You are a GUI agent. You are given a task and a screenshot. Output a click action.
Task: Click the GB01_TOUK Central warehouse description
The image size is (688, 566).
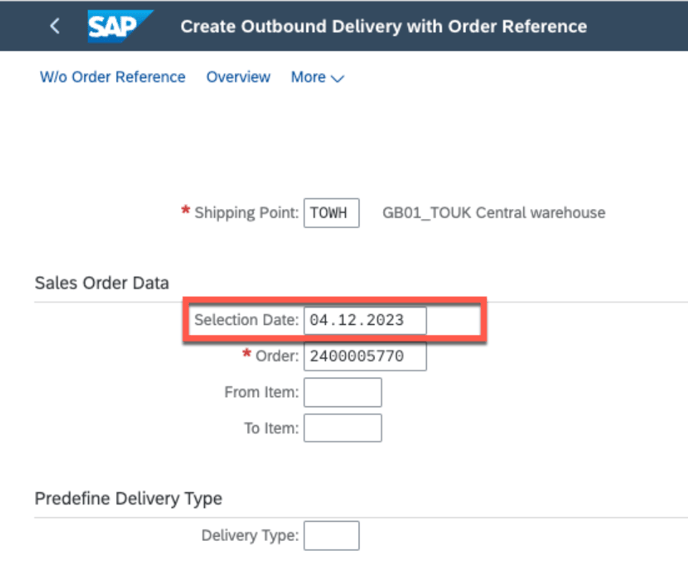[x=494, y=213]
